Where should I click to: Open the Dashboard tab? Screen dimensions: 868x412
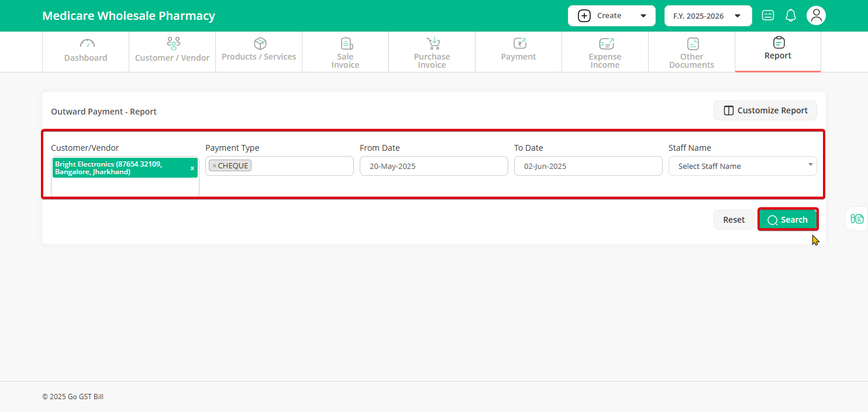[85, 52]
